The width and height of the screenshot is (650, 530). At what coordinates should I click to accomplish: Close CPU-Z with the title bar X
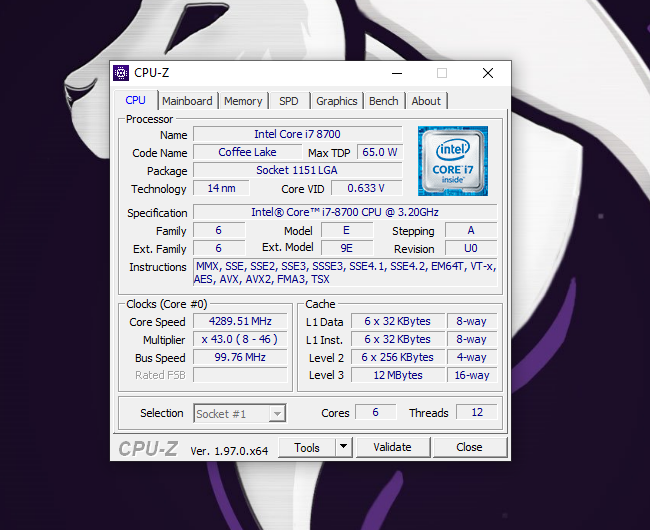click(488, 73)
